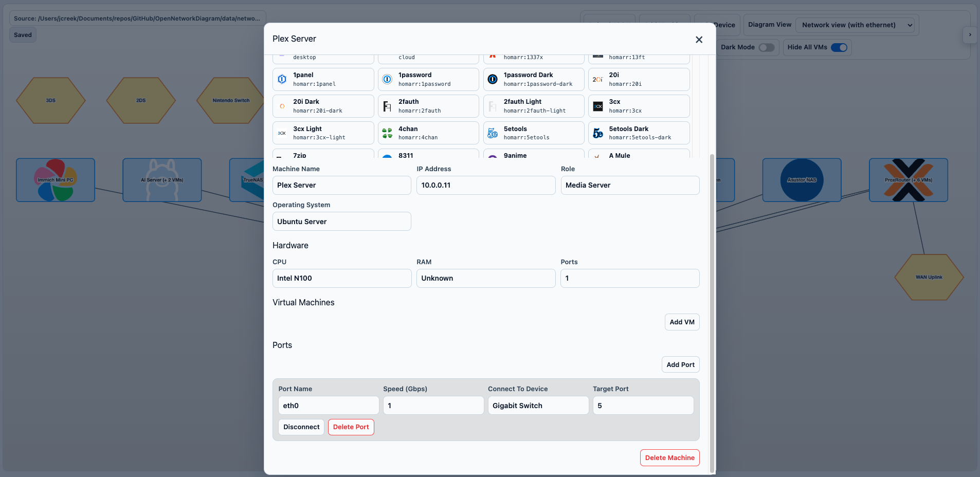
Task: Edit the Machine Name field
Action: pyautogui.click(x=341, y=185)
